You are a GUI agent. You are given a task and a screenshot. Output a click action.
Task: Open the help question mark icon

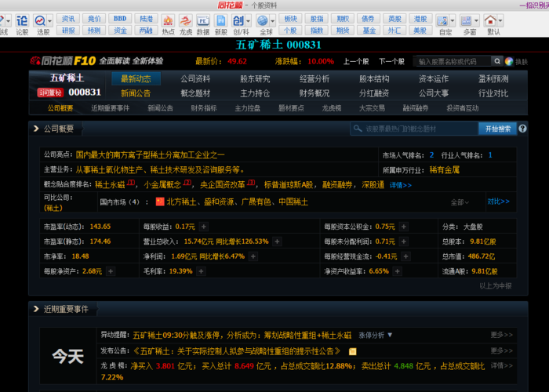click(523, 129)
